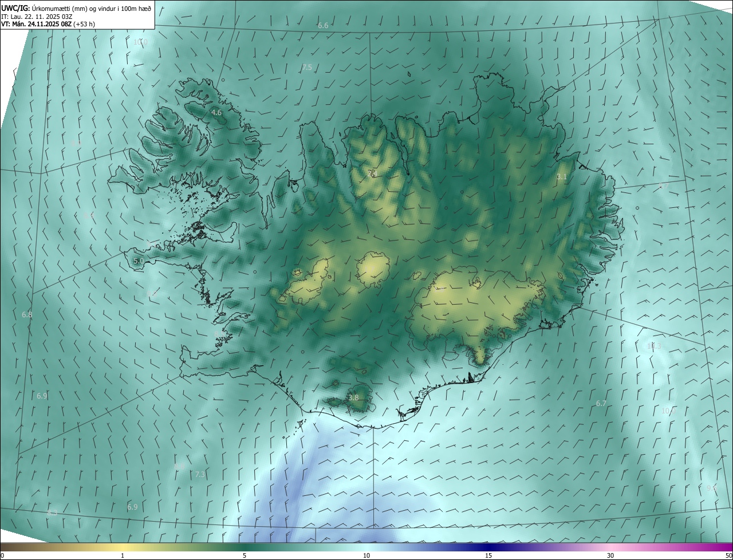733x560 pixels.
Task: Click the map value label 6.8
Action: click(27, 315)
